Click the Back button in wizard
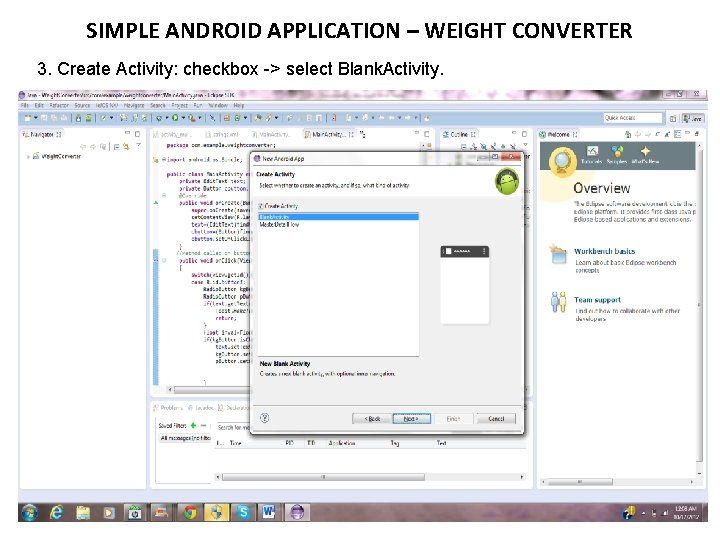 coord(372,419)
